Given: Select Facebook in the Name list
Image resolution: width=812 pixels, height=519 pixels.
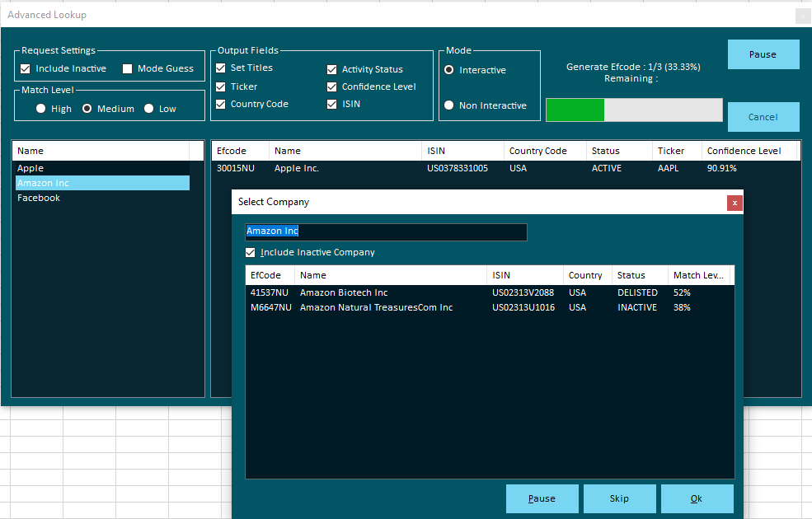Looking at the screenshot, I should [39, 198].
